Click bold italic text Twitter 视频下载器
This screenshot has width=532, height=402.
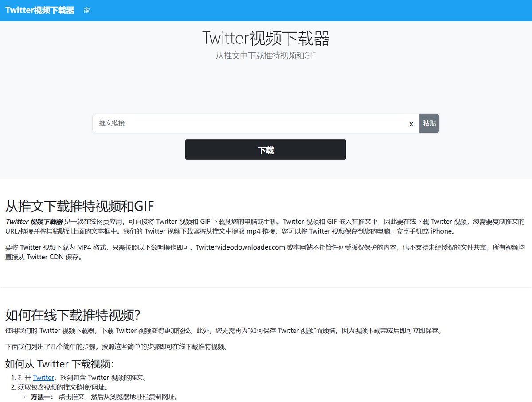34,222
